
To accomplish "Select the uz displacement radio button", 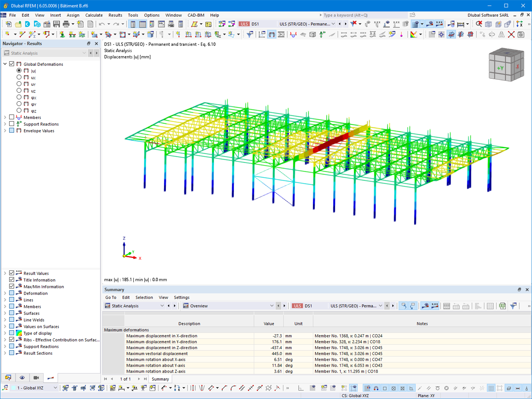I will [x=19, y=91].
